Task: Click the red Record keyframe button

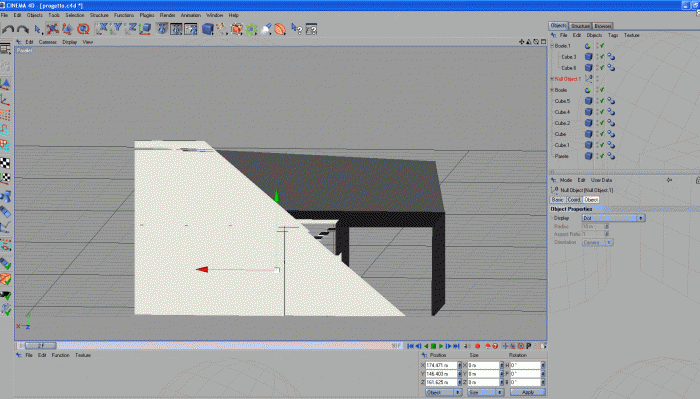Action: [477, 346]
